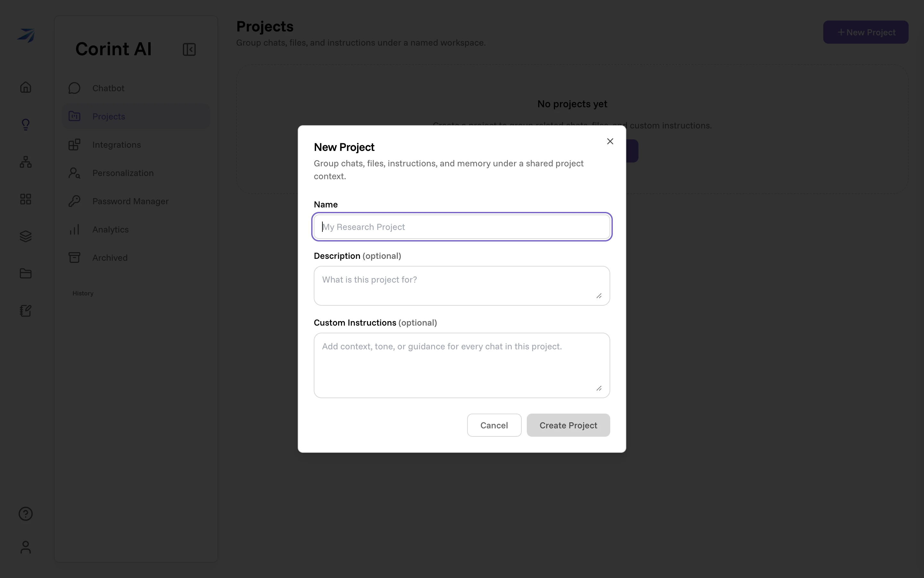
Task: Open Analytics menu item
Action: pos(136,229)
